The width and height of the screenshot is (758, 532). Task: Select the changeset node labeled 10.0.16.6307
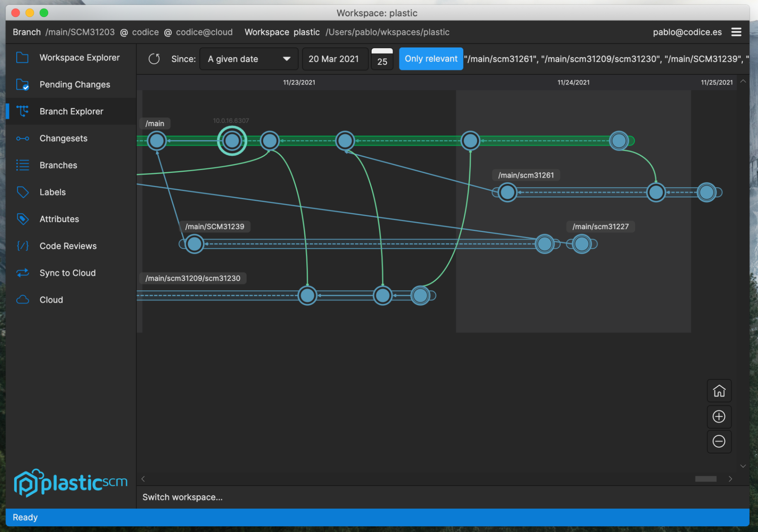[232, 140]
